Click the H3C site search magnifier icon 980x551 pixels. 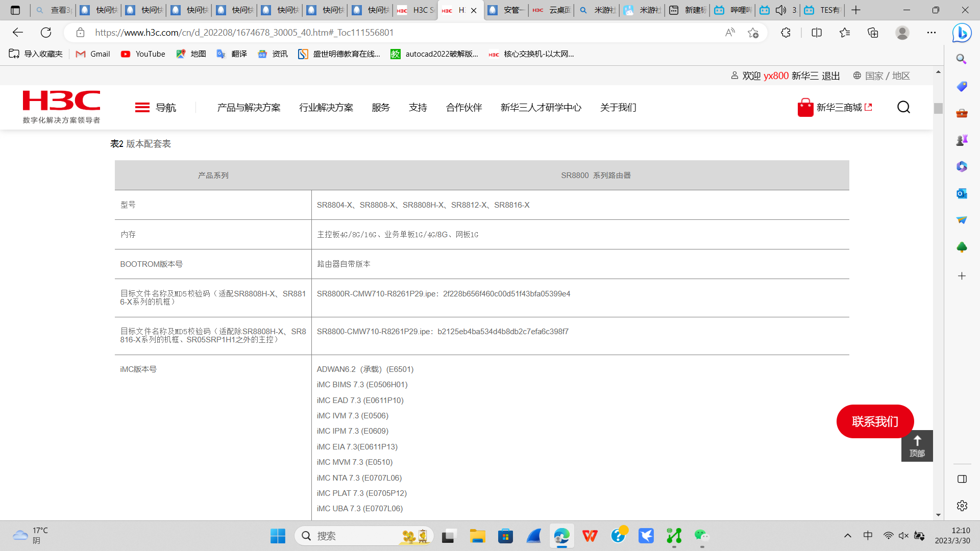903,107
